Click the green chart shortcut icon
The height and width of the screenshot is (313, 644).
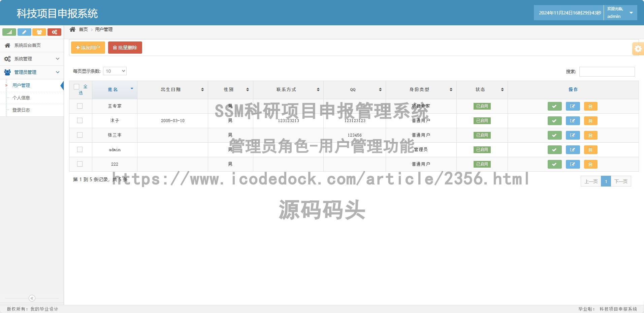point(9,32)
